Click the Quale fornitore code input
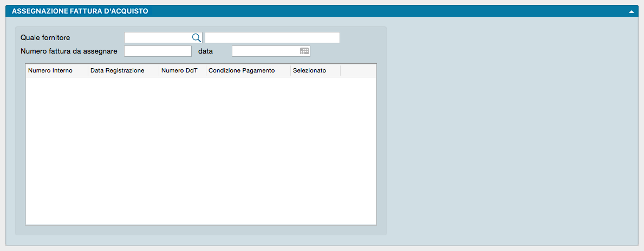 (158, 37)
